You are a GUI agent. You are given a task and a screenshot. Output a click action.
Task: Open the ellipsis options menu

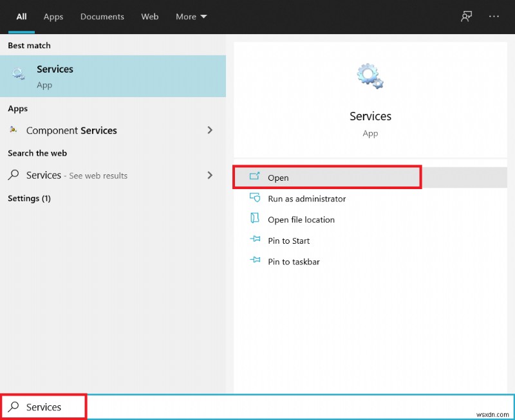(x=494, y=16)
